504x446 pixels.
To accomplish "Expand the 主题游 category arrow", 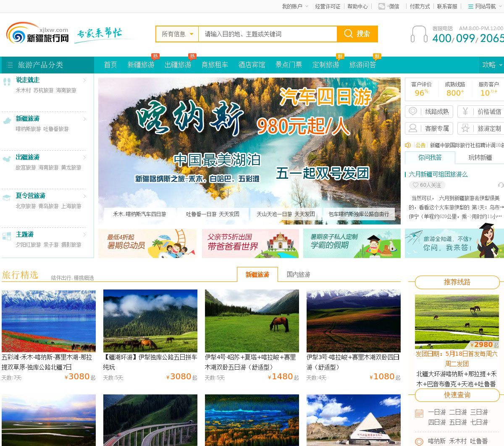I will (x=84, y=235).
